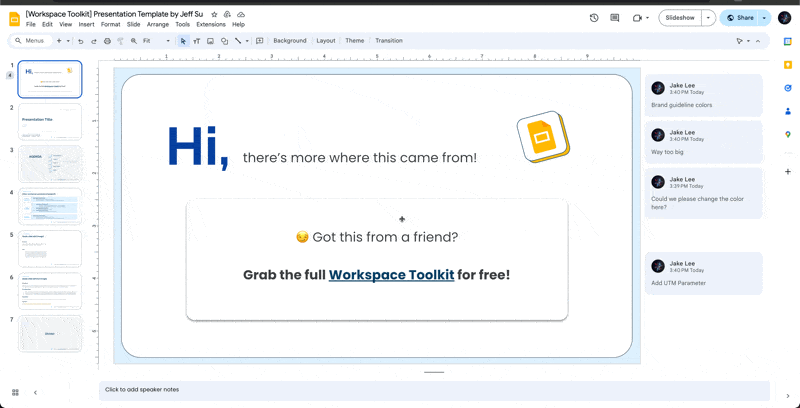Select slide 3 Agenda thumbnail
The image size is (800, 408).
pos(49,164)
